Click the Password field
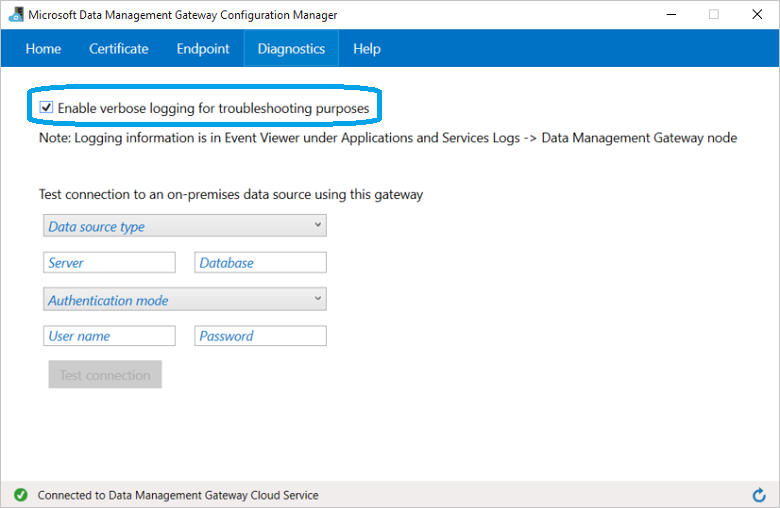The height and width of the screenshot is (508, 780). pos(260,336)
